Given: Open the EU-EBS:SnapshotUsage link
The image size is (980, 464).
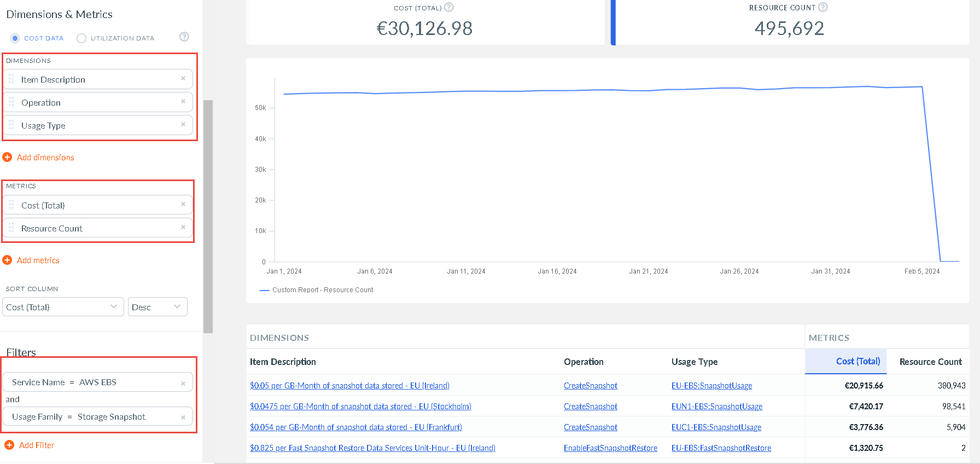Looking at the screenshot, I should point(711,386).
